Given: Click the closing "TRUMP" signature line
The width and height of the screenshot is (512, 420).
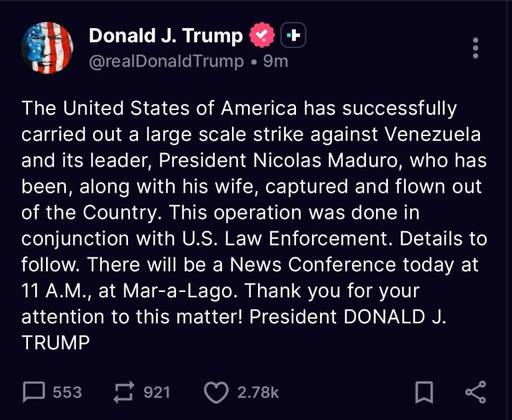Looking at the screenshot, I should click(x=55, y=343).
